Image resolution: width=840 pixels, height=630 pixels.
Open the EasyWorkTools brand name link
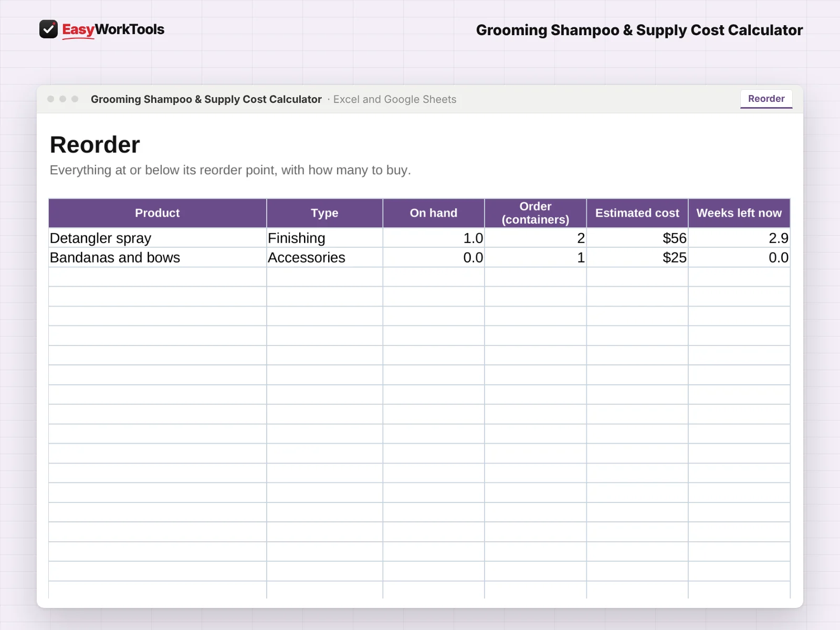113,29
